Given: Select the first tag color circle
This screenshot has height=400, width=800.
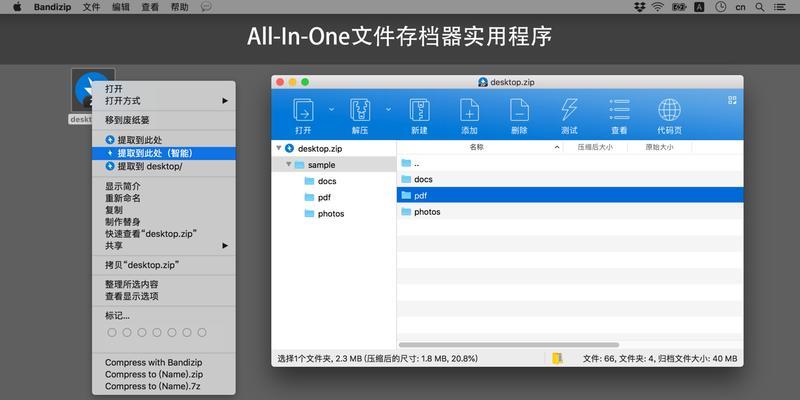Looking at the screenshot, I should (112, 333).
